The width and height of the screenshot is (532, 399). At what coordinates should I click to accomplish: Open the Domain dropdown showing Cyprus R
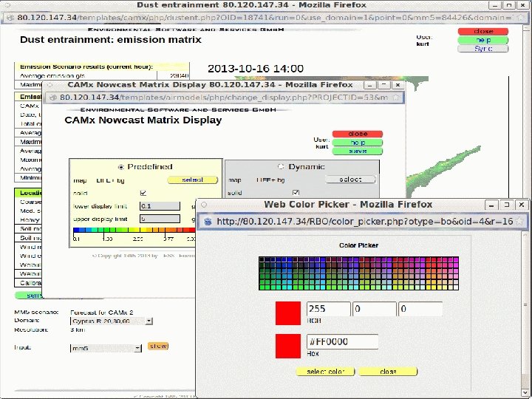coord(112,321)
